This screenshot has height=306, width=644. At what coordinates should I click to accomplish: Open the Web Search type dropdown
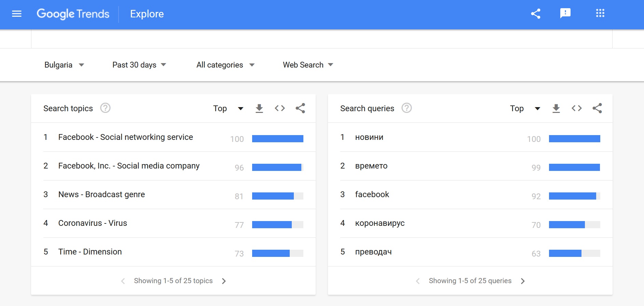point(308,65)
